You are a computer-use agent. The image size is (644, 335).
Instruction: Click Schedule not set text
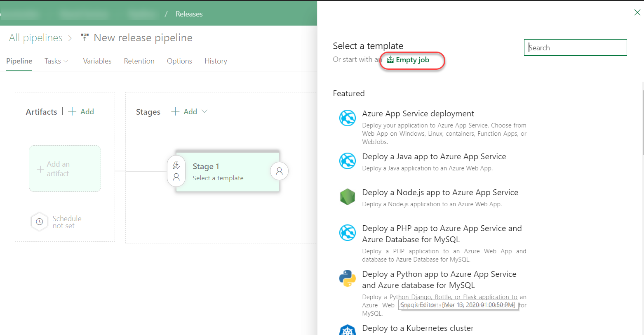pyautogui.click(x=67, y=222)
